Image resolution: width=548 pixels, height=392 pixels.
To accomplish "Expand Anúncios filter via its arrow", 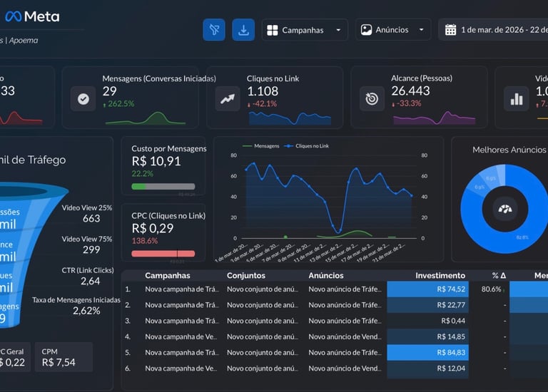I will [x=422, y=30].
